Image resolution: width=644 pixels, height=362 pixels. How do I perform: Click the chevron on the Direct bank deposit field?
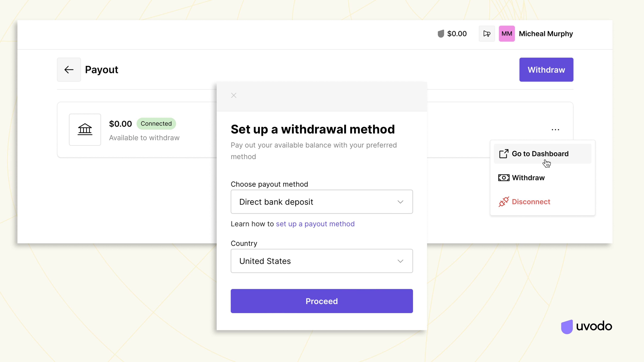(400, 202)
